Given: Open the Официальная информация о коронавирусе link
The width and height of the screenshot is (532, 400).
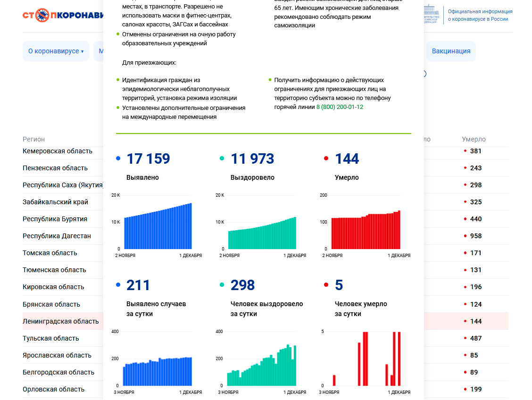Looking at the screenshot, I should (x=480, y=15).
